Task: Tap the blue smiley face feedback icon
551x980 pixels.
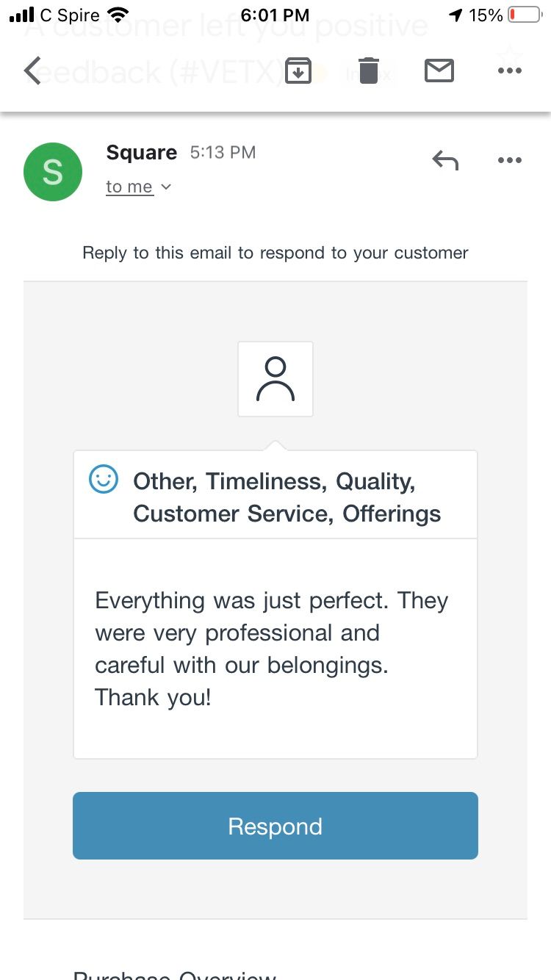Action: (x=104, y=479)
